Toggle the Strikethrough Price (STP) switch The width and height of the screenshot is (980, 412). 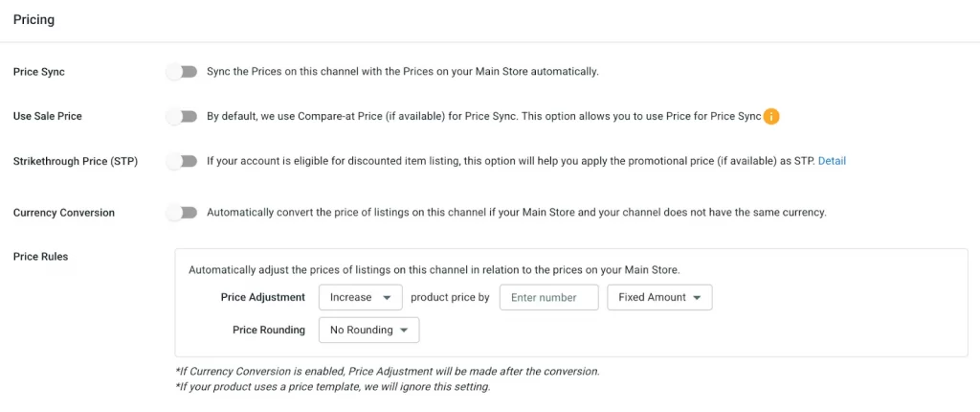[182, 162]
